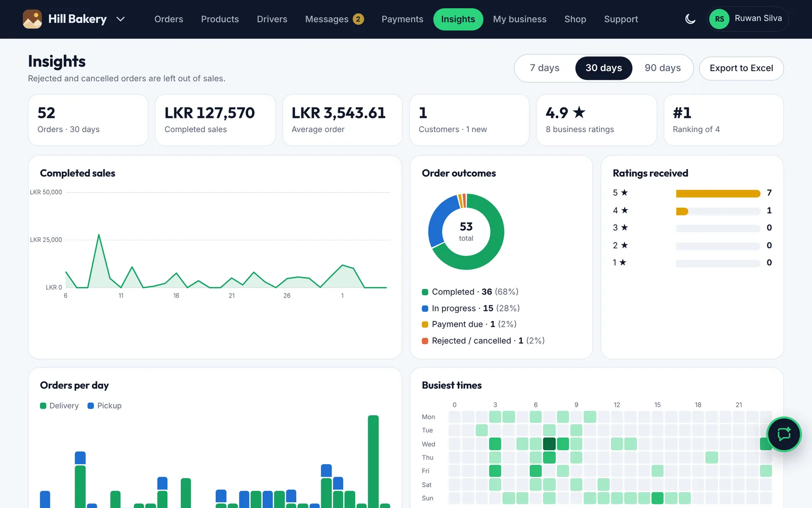The height and width of the screenshot is (508, 812).
Task: Toggle dark mode moon icon
Action: [x=690, y=19]
